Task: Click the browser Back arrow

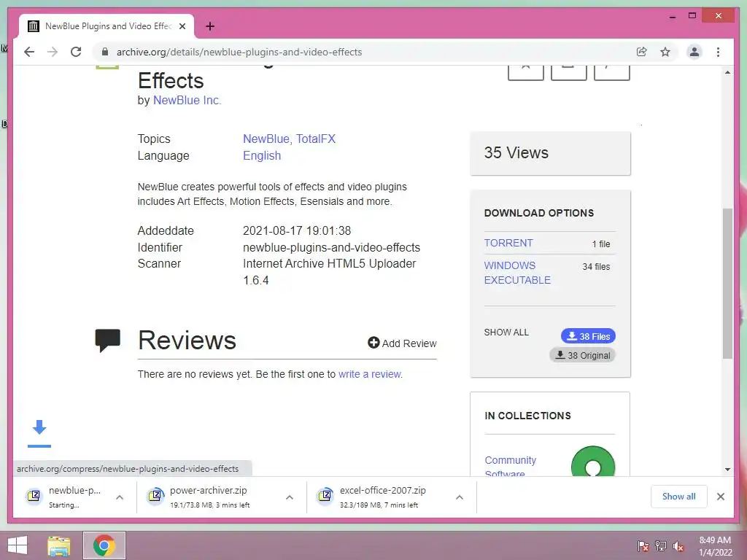Action: 29,52
